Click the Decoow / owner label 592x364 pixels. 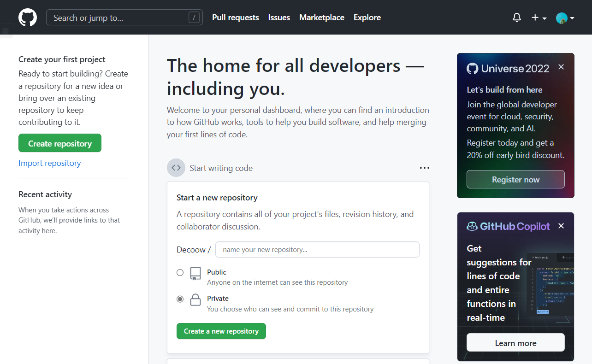[x=194, y=250]
